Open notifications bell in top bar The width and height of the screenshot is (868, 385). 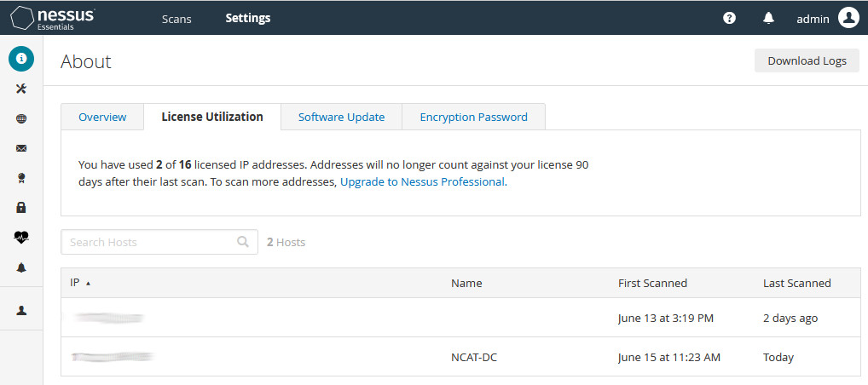[768, 18]
